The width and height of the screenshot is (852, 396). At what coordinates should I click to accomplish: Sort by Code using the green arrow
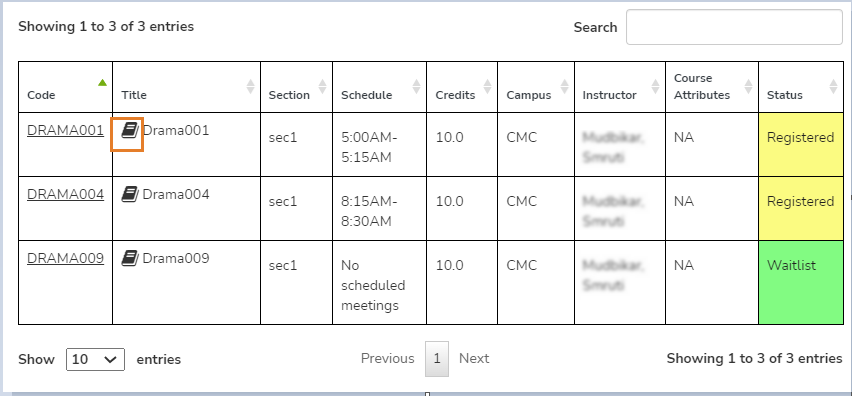pyautogui.click(x=102, y=83)
